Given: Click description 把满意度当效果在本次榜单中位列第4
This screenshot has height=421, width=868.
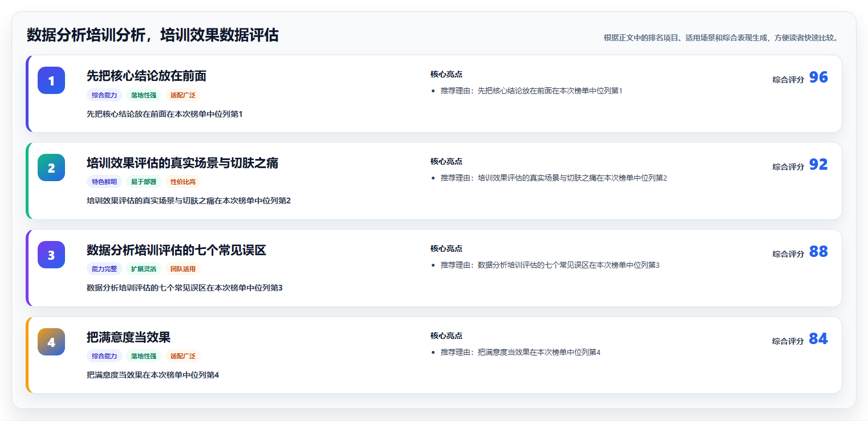Looking at the screenshot, I should click(x=153, y=375).
